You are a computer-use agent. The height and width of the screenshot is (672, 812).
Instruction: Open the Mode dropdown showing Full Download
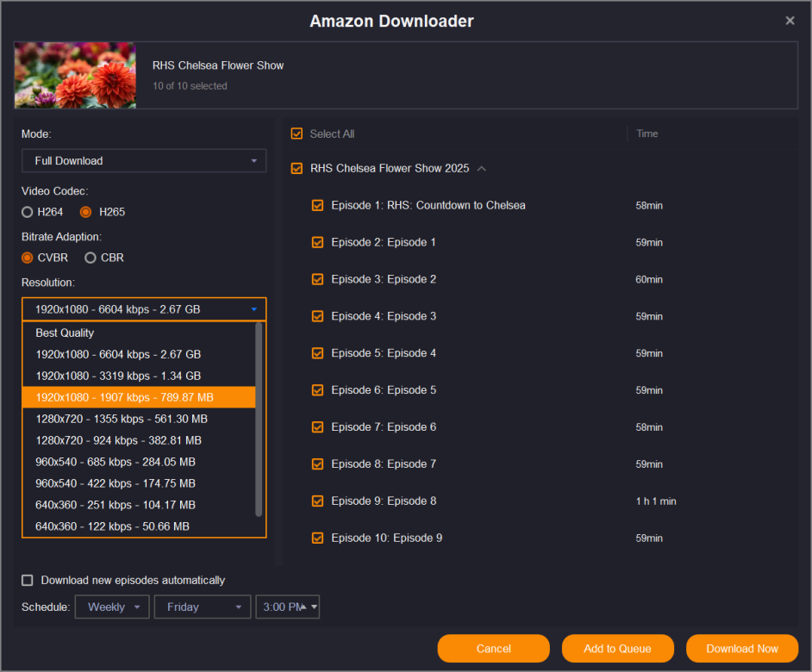coord(144,161)
